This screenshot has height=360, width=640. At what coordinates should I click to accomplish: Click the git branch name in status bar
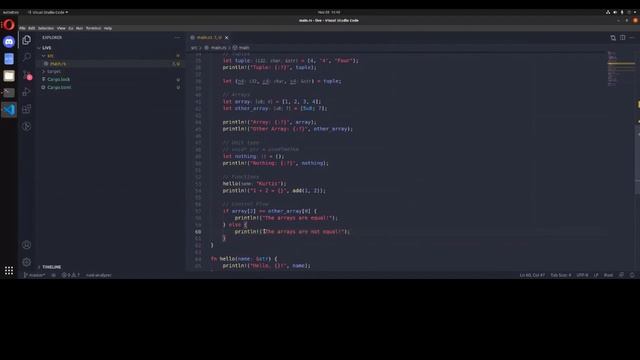click(34, 275)
